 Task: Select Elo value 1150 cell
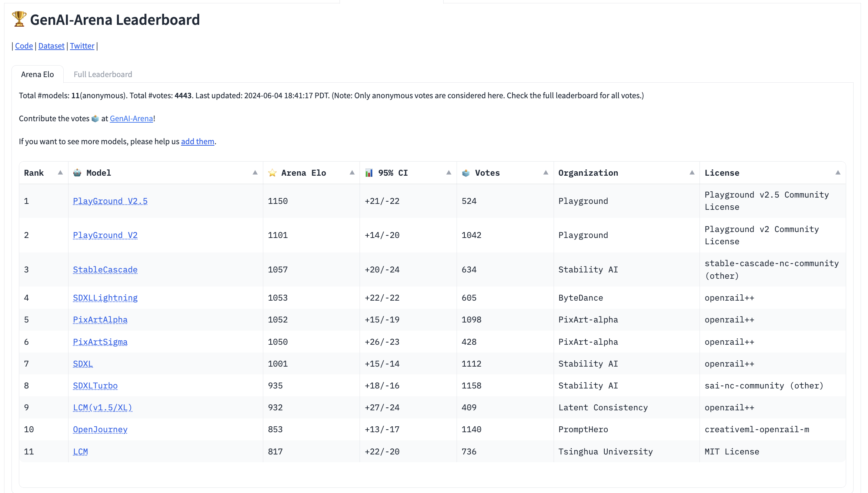tap(311, 201)
